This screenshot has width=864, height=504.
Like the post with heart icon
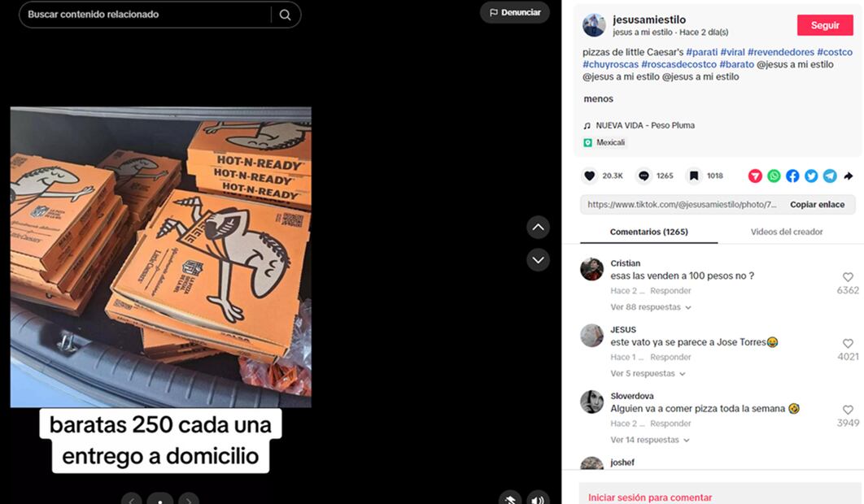coord(590,176)
